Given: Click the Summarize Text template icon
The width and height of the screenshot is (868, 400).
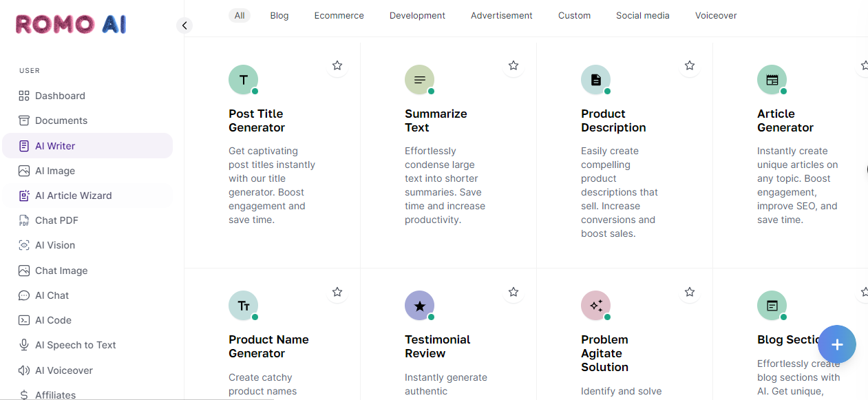Looking at the screenshot, I should click(x=419, y=80).
